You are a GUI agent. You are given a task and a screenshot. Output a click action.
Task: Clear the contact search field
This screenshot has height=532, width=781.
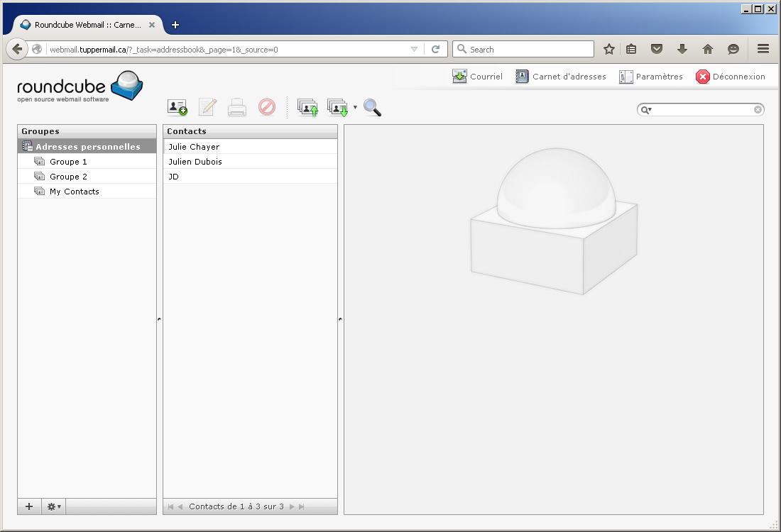tap(758, 110)
